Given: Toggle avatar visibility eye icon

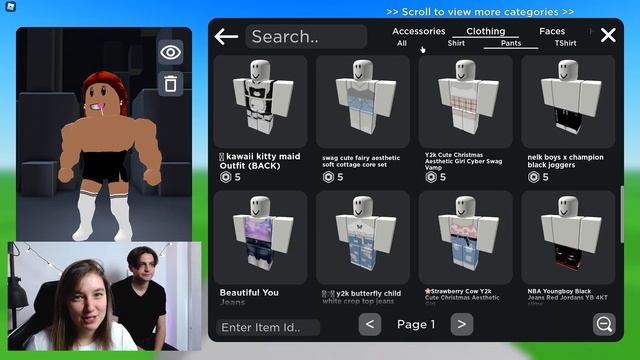Looking at the screenshot, I should pos(171,52).
